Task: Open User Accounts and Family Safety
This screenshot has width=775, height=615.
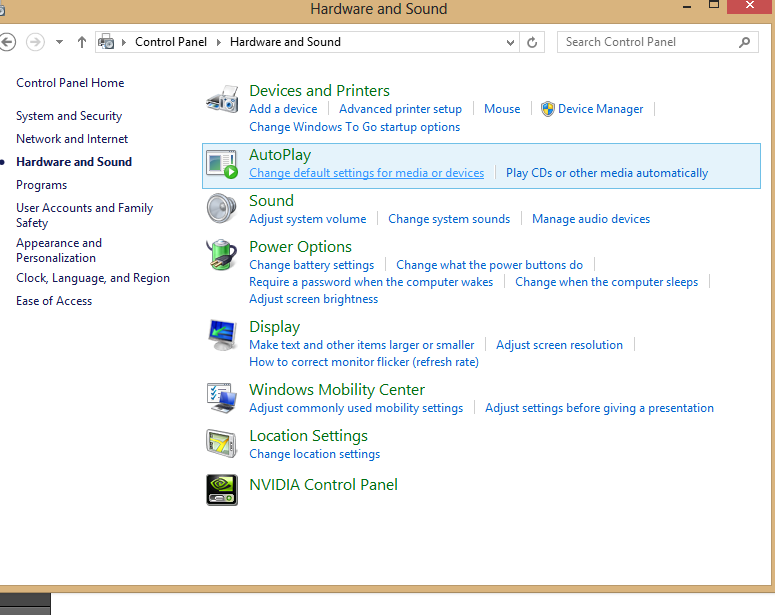Action: (85, 215)
